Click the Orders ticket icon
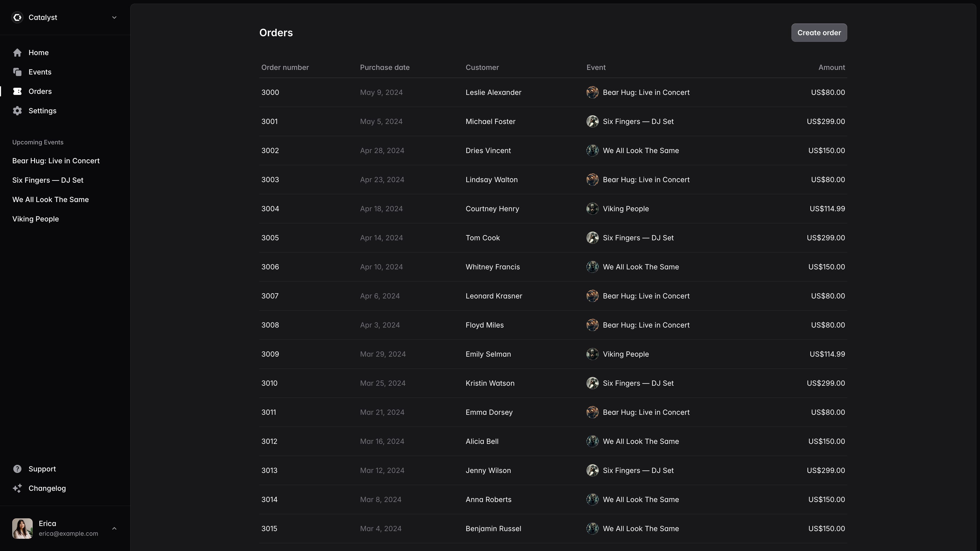This screenshot has height=551, width=980. [x=18, y=92]
